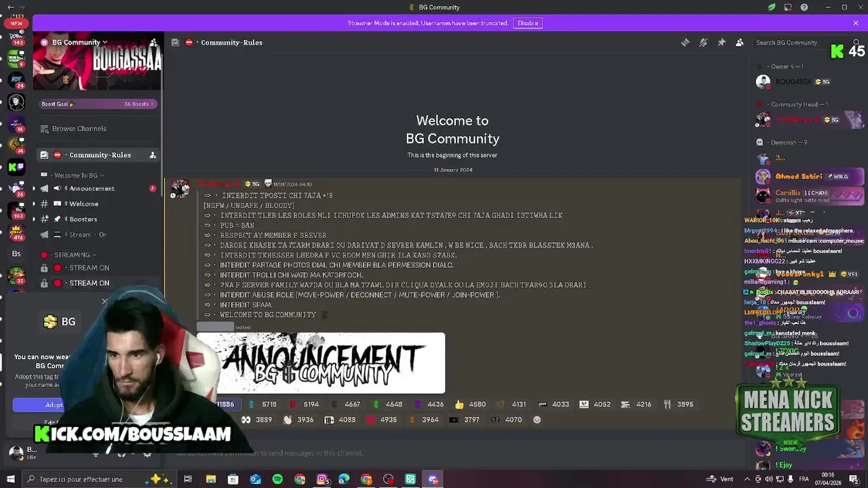Open Boost Goal 36 Boosts bar
Image resolution: width=868 pixels, height=488 pixels.
98,104
